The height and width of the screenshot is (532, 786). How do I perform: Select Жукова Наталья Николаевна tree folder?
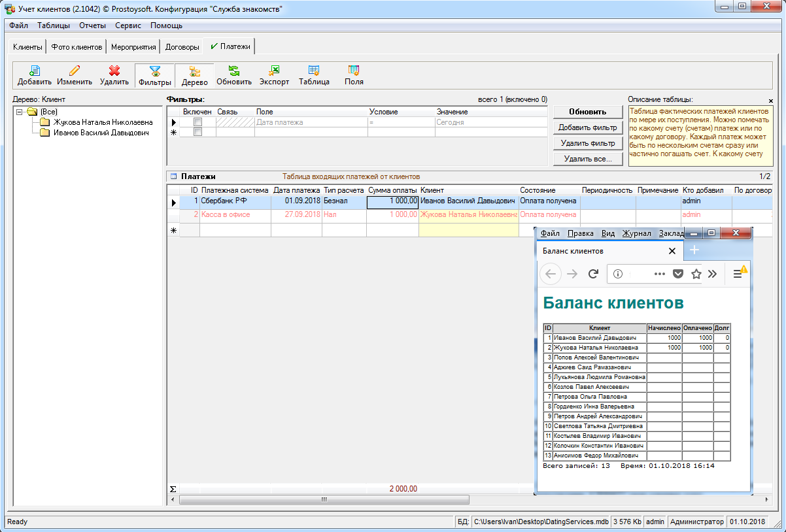point(103,122)
